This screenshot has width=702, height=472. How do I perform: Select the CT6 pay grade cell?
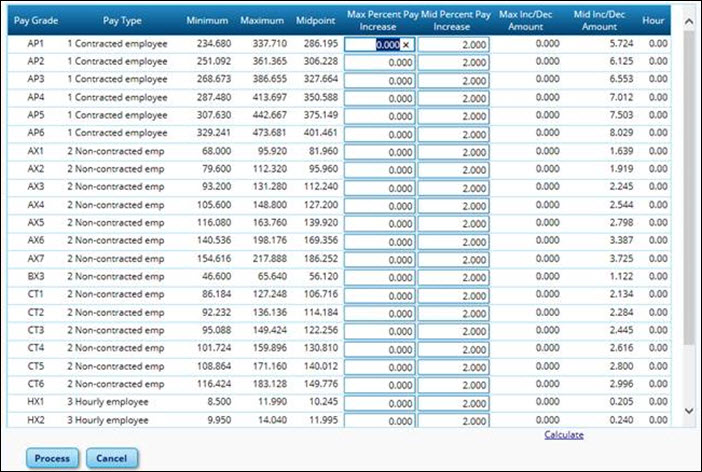pos(36,384)
